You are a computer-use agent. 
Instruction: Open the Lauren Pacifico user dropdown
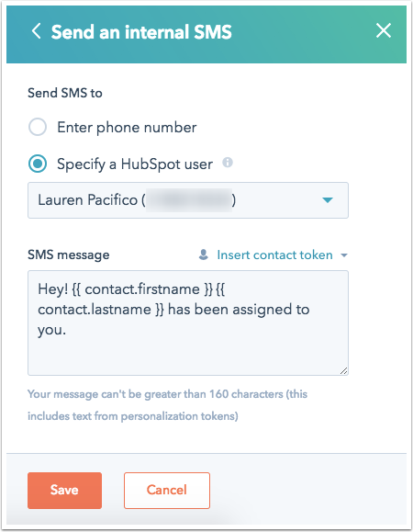point(188,200)
